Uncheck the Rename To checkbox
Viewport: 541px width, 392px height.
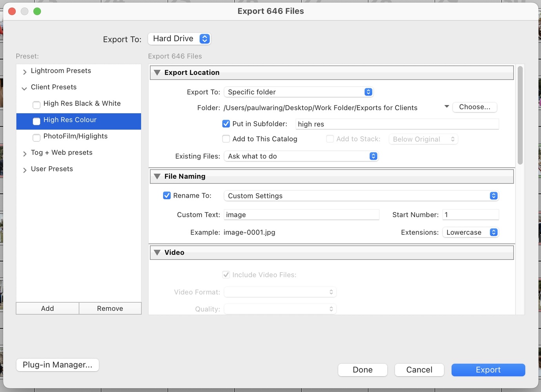[x=167, y=195]
